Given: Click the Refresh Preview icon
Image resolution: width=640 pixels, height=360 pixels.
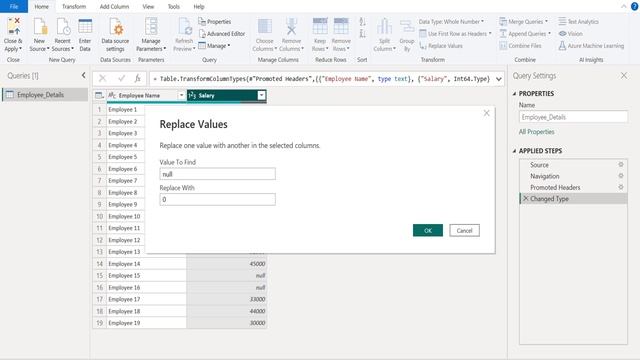Looking at the screenshot, I should 184,27.
